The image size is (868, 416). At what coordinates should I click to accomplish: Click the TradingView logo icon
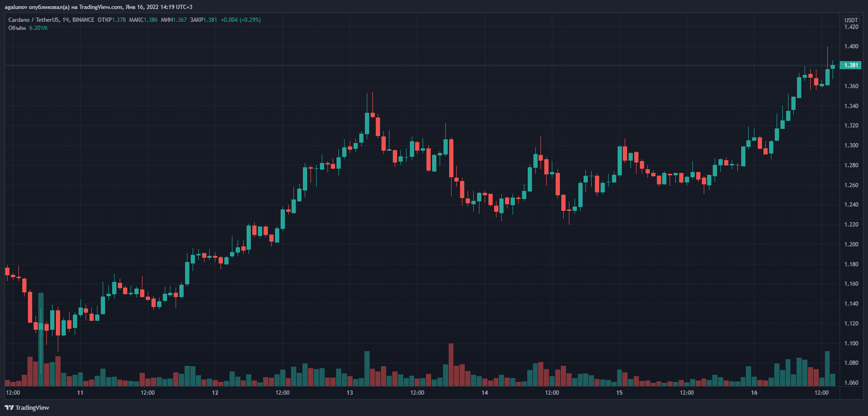click(9, 407)
